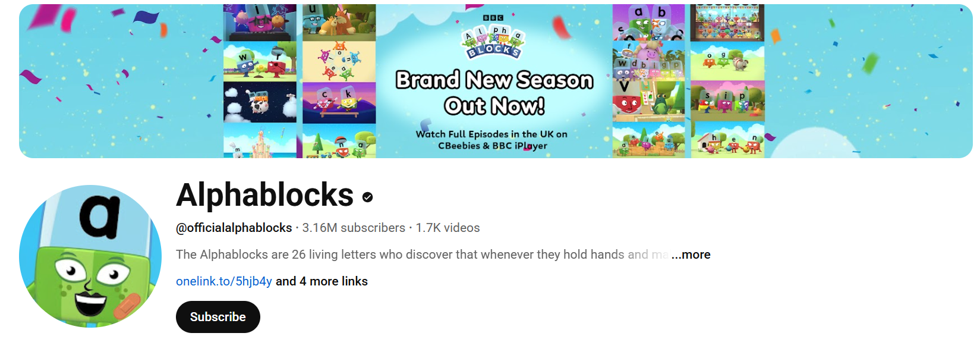
Task: Click 'Brand New Season Out Now!' banner text
Action: (x=494, y=93)
